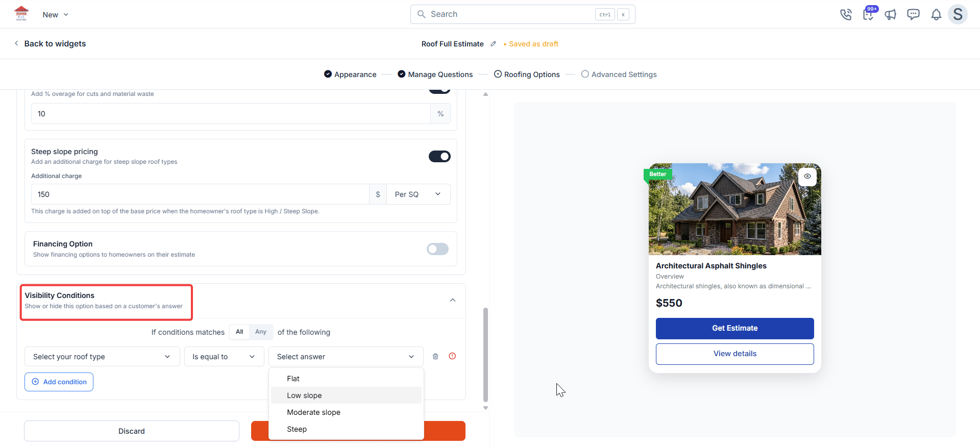Delete the condition with the trash icon

(435, 357)
